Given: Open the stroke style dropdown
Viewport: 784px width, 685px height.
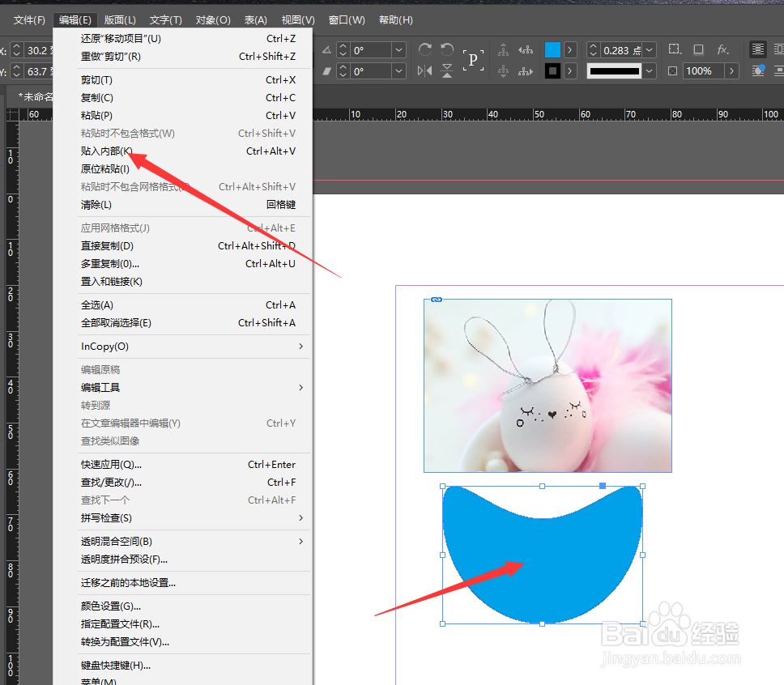Looking at the screenshot, I should (649, 71).
